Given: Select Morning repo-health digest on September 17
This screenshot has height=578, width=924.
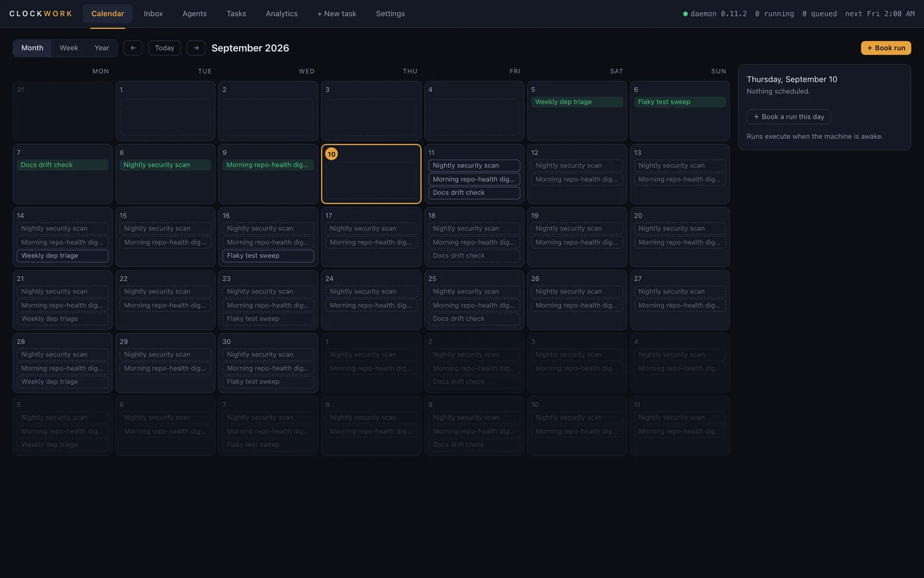Looking at the screenshot, I should [371, 242].
